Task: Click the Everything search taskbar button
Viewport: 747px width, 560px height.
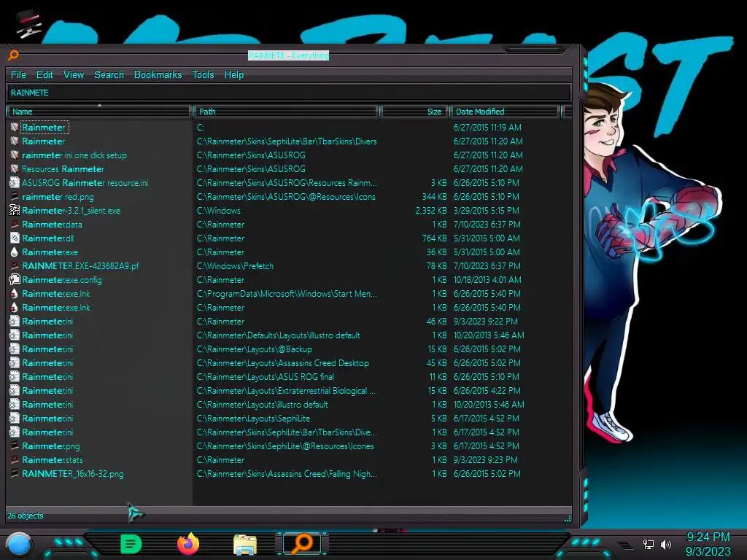Action: (x=302, y=544)
